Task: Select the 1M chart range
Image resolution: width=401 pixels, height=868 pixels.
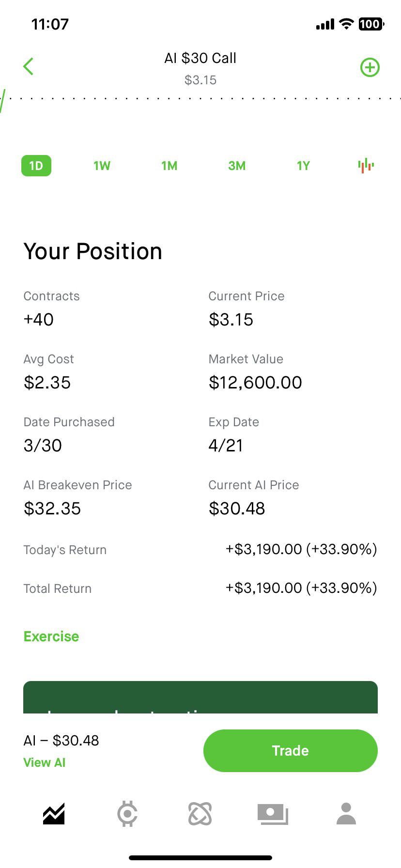Action: (169, 166)
